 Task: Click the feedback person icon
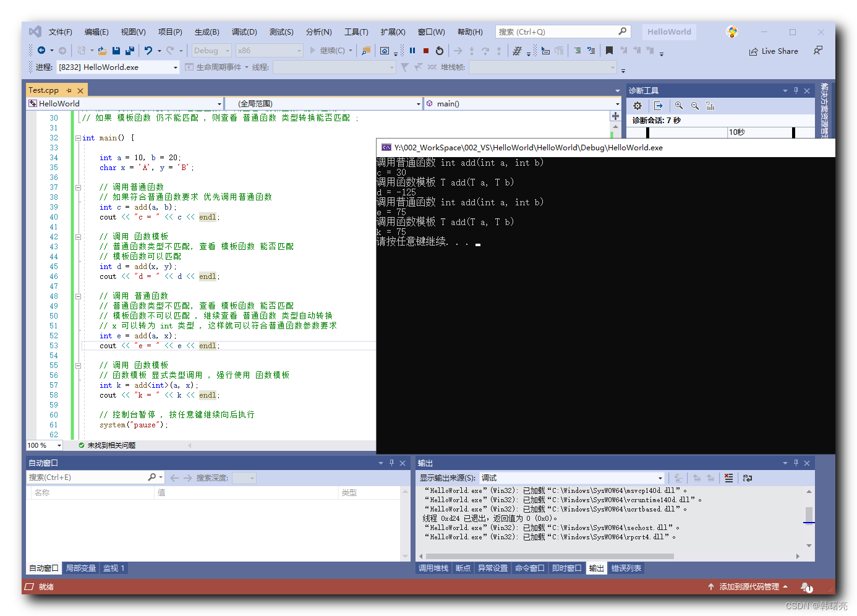tap(818, 51)
